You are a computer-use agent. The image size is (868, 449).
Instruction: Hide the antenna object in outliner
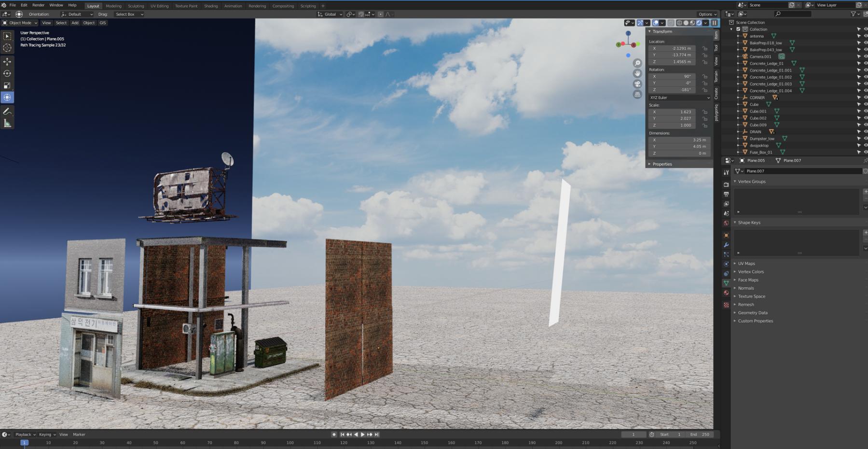[865, 36]
